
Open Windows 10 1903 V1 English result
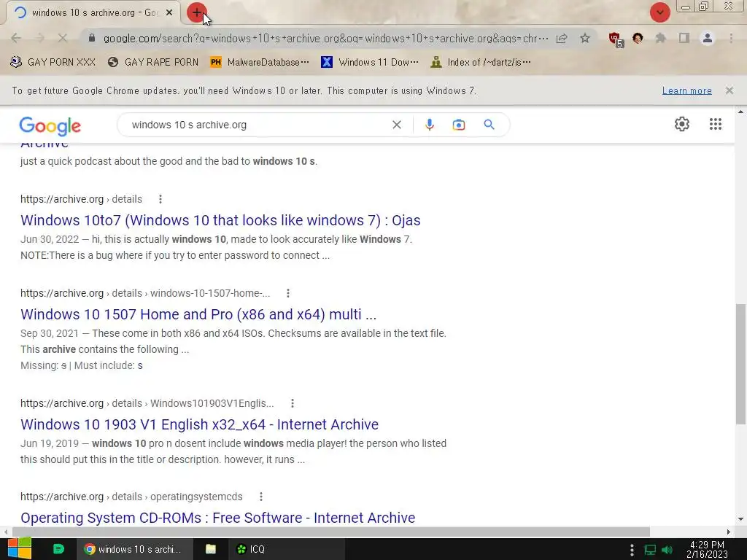click(x=199, y=424)
